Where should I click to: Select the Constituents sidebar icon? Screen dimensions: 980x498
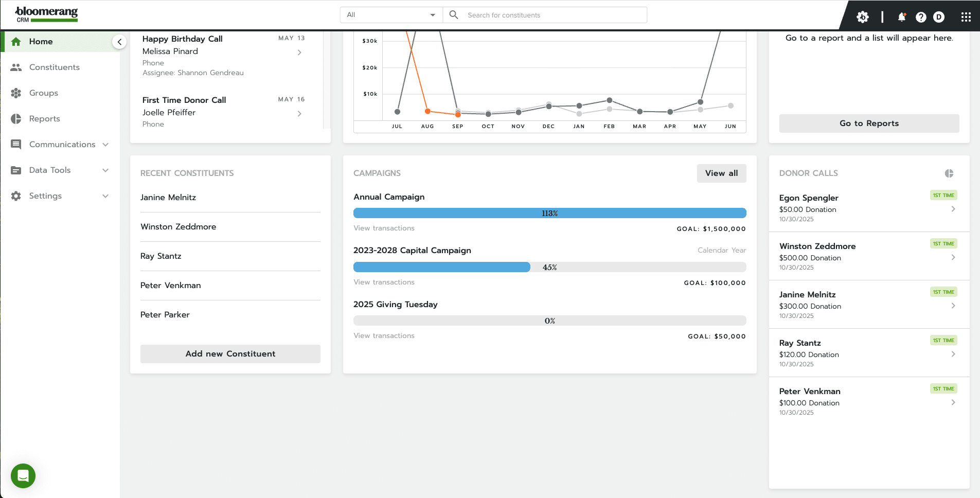click(x=16, y=67)
